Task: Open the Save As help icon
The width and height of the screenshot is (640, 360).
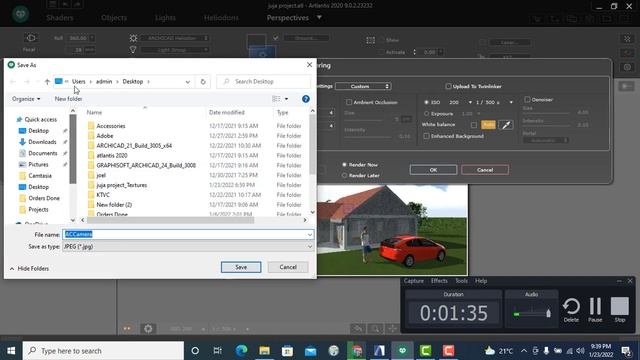Action: click(306, 99)
